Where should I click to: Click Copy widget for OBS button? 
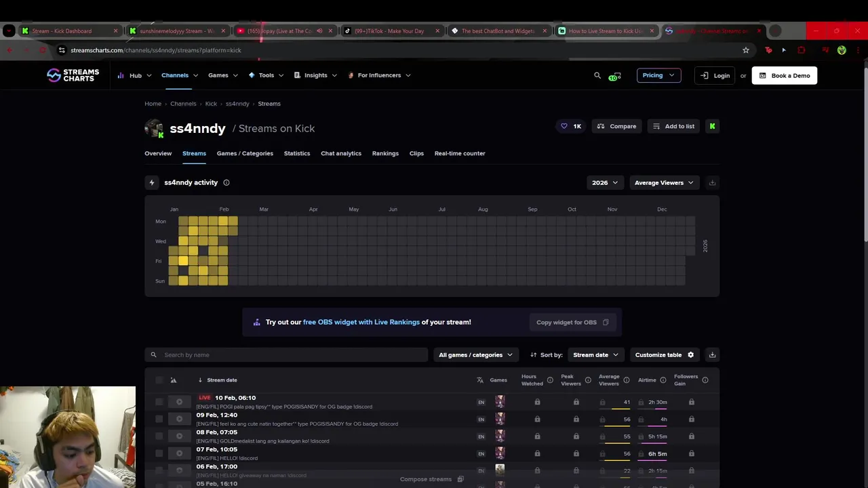pos(573,322)
